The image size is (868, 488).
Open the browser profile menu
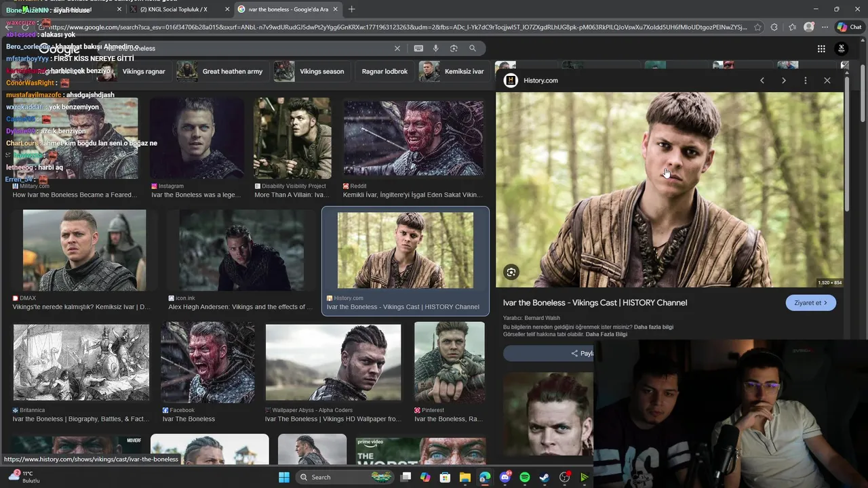point(808,27)
